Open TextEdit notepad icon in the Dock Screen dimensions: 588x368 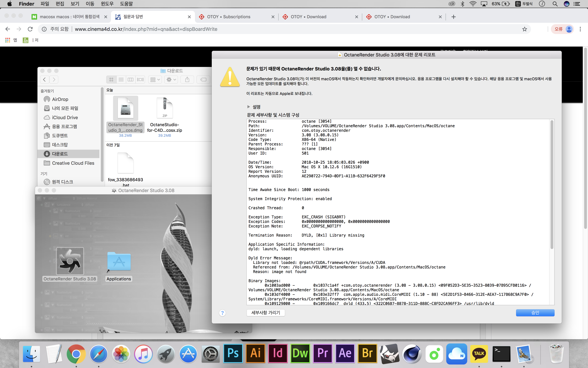54,354
